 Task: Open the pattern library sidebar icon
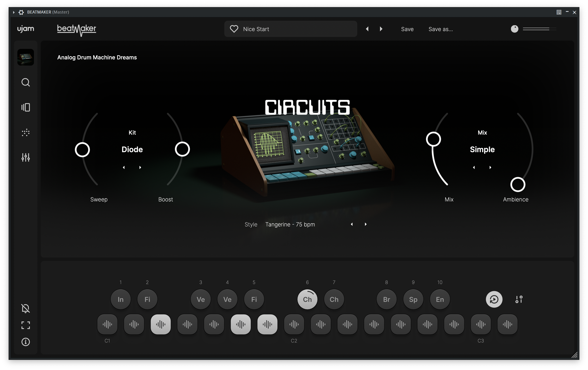[x=26, y=107]
